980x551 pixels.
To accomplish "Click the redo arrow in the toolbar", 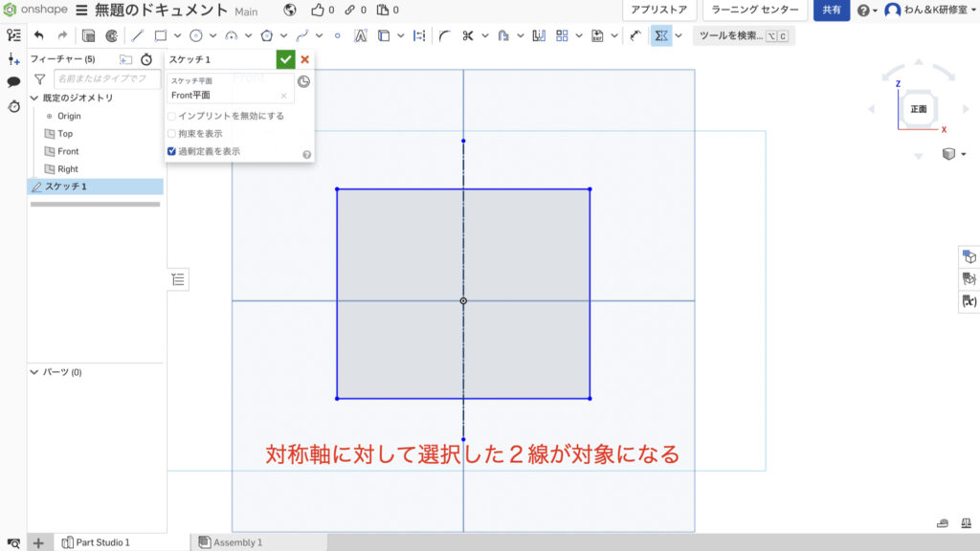I will point(62,35).
